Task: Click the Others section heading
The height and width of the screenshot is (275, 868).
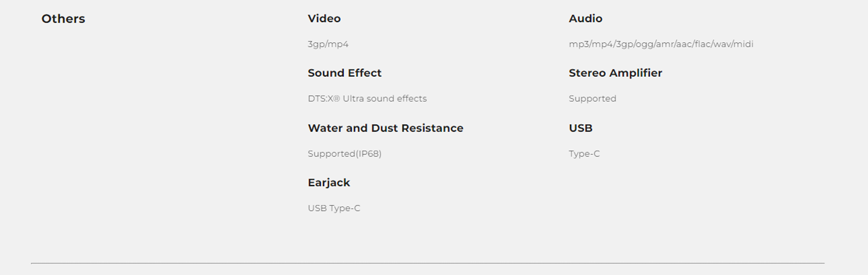Action: click(x=63, y=19)
